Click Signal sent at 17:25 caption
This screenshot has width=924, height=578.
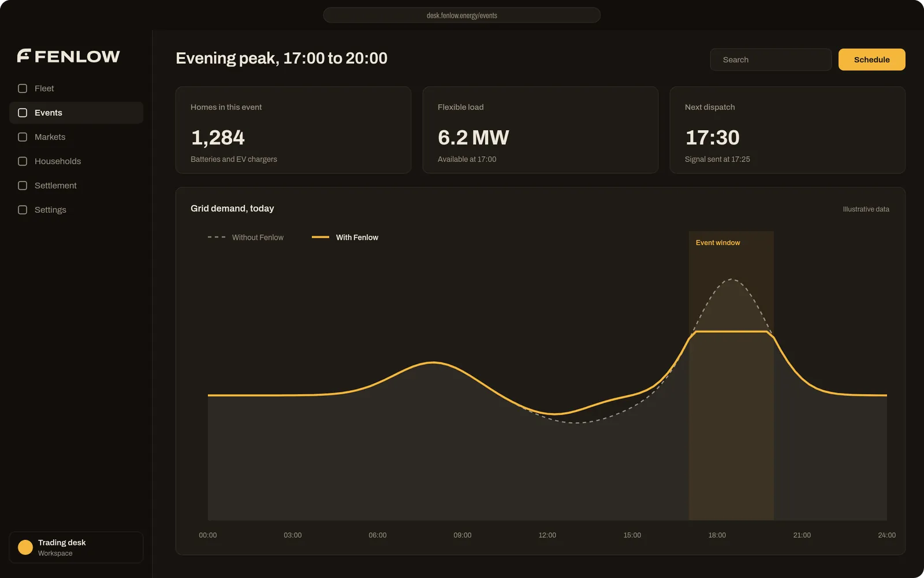tap(717, 160)
